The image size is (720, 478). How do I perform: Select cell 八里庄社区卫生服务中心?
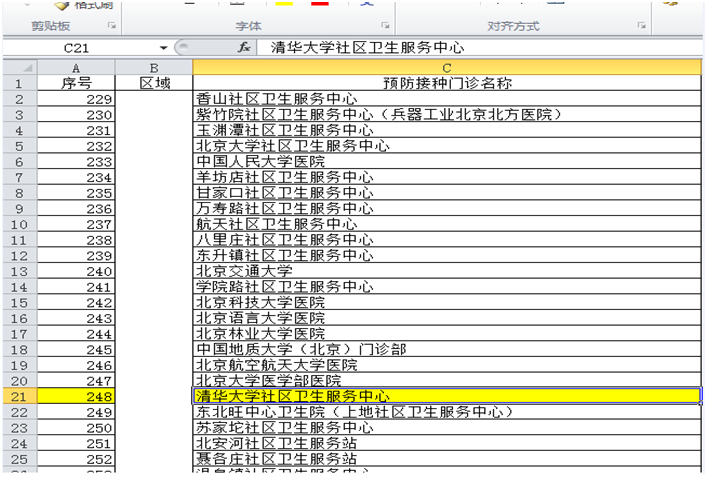(x=447, y=240)
